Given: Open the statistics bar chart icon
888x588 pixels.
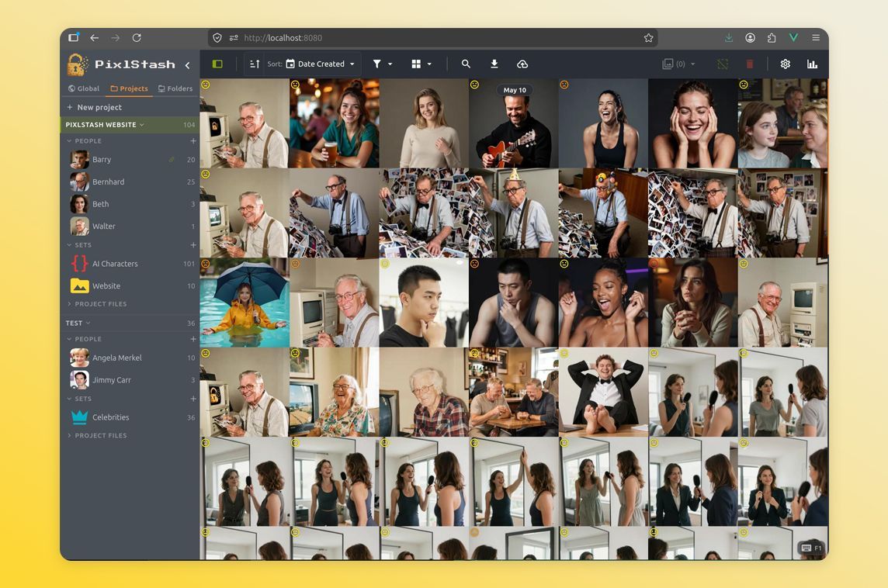Looking at the screenshot, I should [x=812, y=64].
